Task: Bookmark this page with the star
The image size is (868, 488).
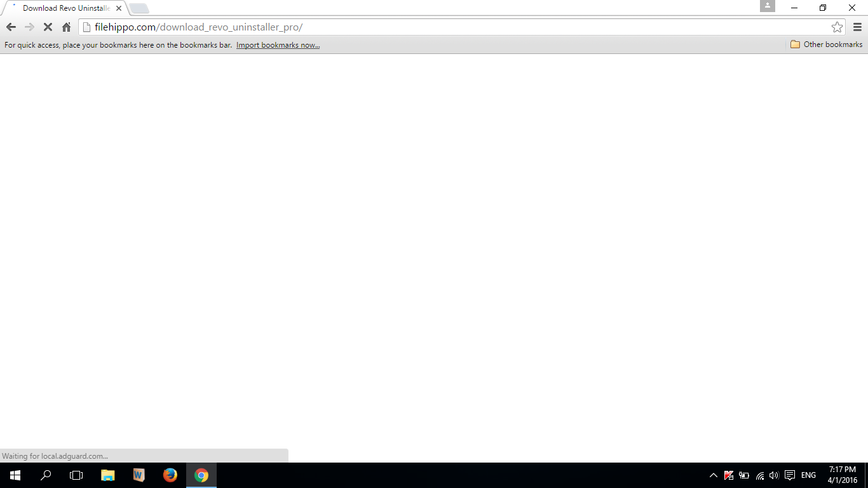Action: [837, 27]
